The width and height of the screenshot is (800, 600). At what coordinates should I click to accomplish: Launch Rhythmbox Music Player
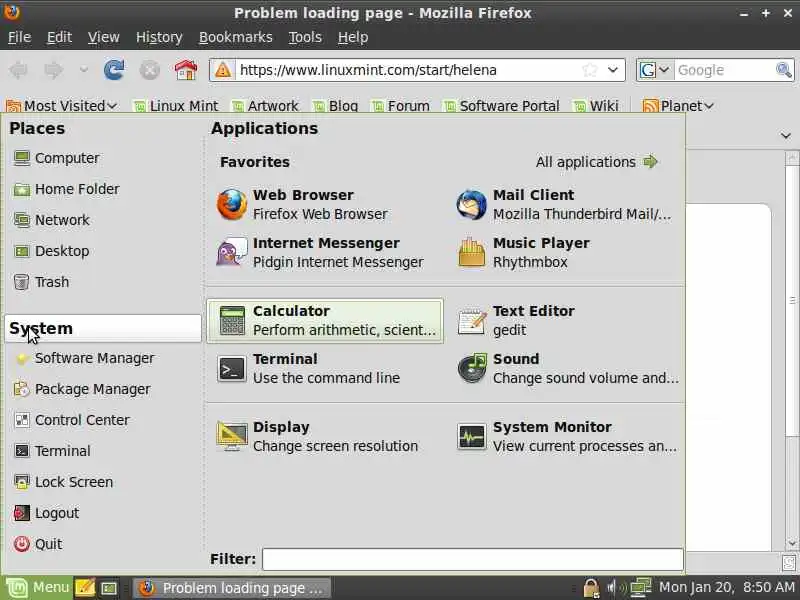564,253
